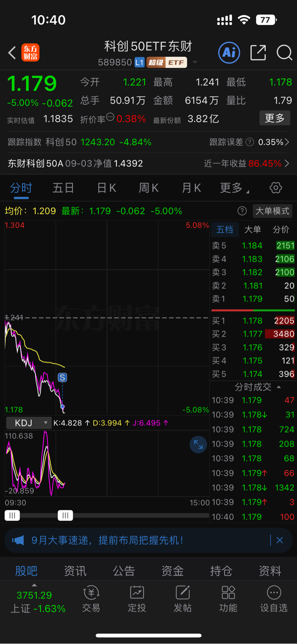Open 东财科创50A net value row
This screenshot has width=297, height=644.
pyautogui.click(x=75, y=163)
